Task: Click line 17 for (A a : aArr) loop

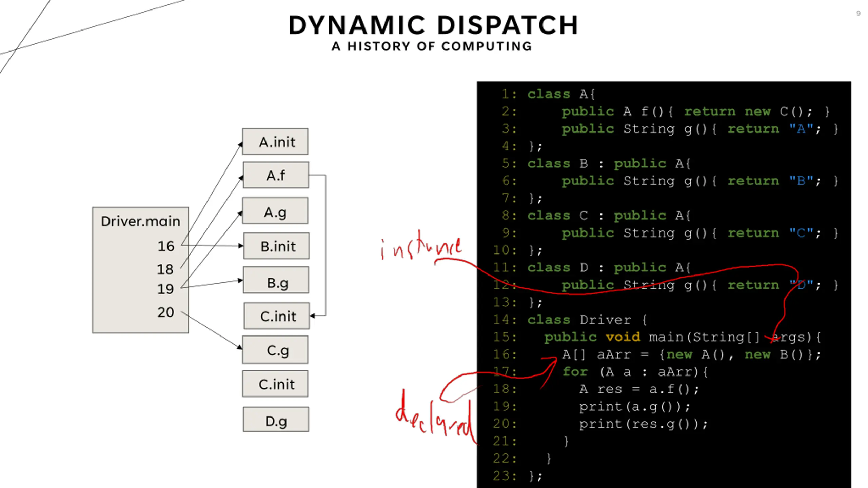Action: [x=600, y=372]
